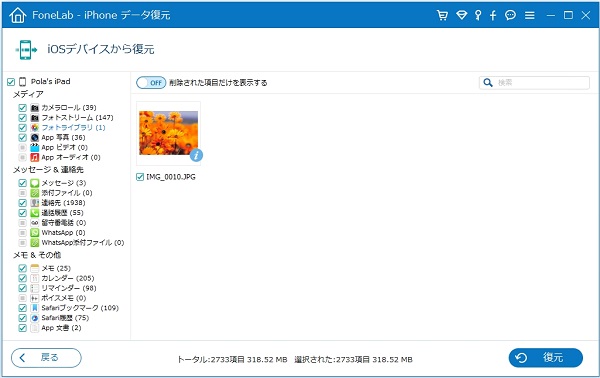Click the iOS device recovery phone icon
Screen dimensions: 600x378
pos(26,50)
